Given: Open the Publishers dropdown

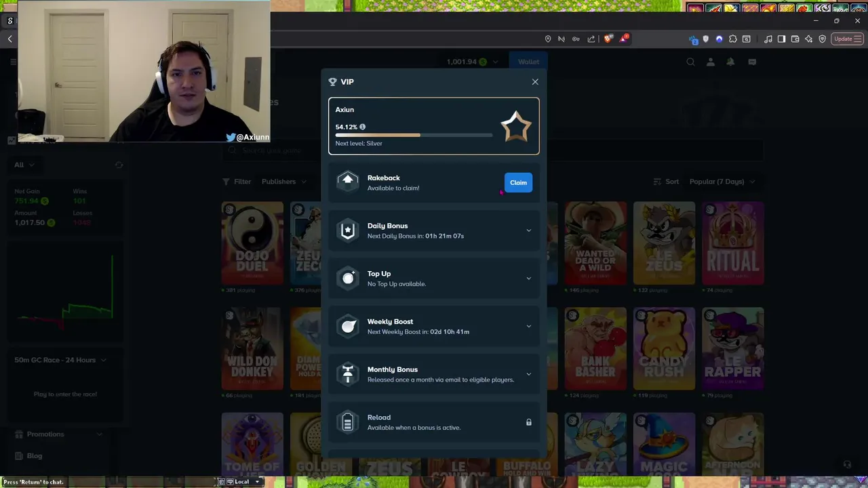Looking at the screenshot, I should pos(283,182).
